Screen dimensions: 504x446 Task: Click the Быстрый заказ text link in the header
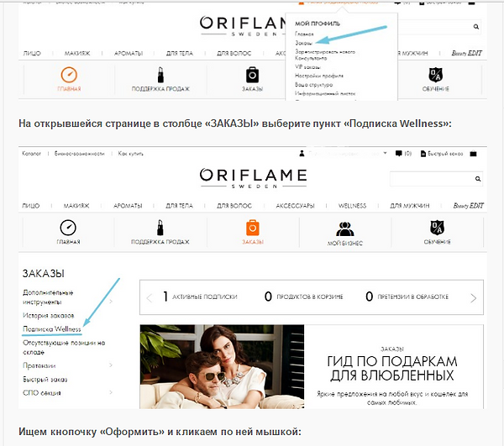click(445, 154)
